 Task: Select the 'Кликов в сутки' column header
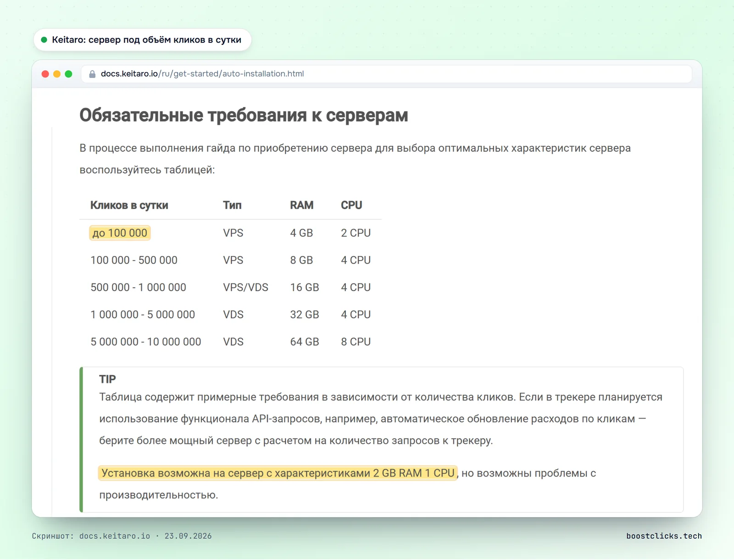coord(129,205)
